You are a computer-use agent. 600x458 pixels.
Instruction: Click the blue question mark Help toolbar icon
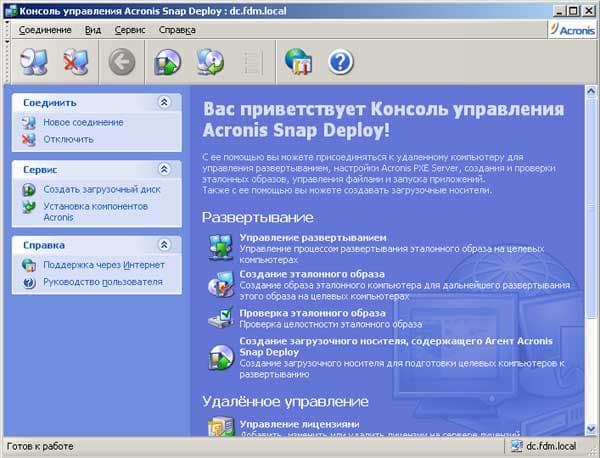341,62
